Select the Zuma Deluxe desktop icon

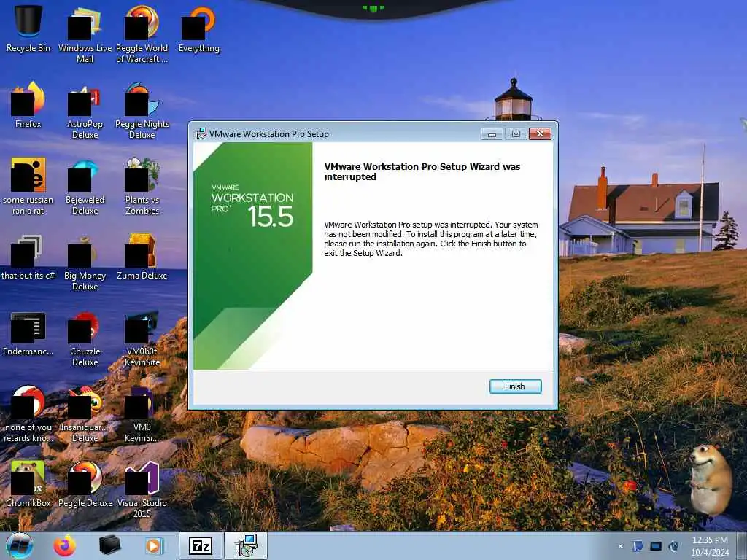142,257
